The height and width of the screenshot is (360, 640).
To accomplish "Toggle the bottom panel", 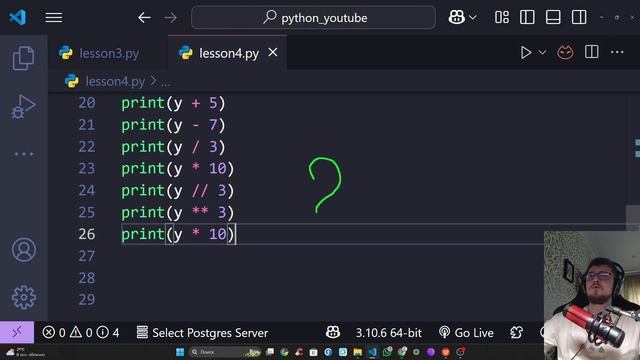I will (553, 18).
